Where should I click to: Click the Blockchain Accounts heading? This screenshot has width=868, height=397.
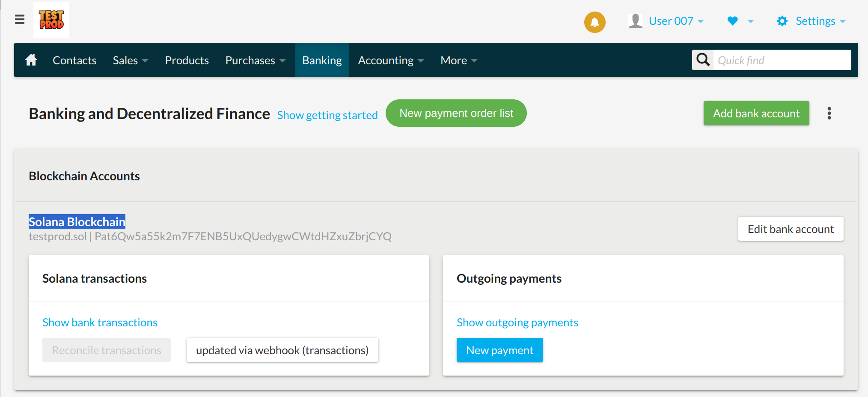click(84, 176)
